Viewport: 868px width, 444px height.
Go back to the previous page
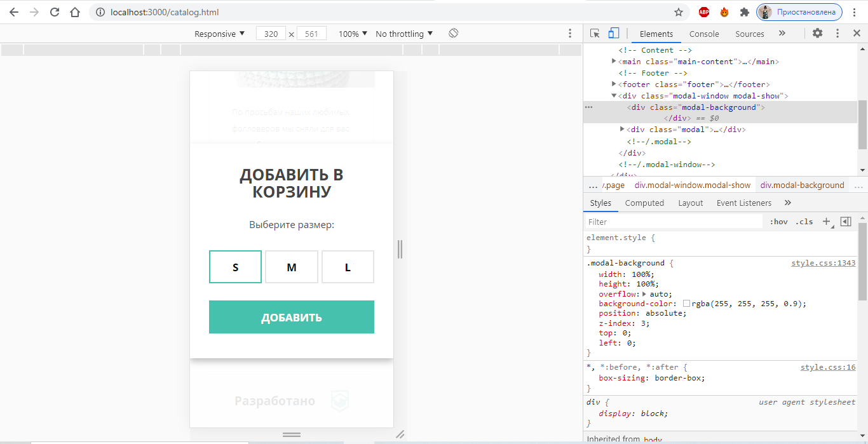(x=14, y=12)
